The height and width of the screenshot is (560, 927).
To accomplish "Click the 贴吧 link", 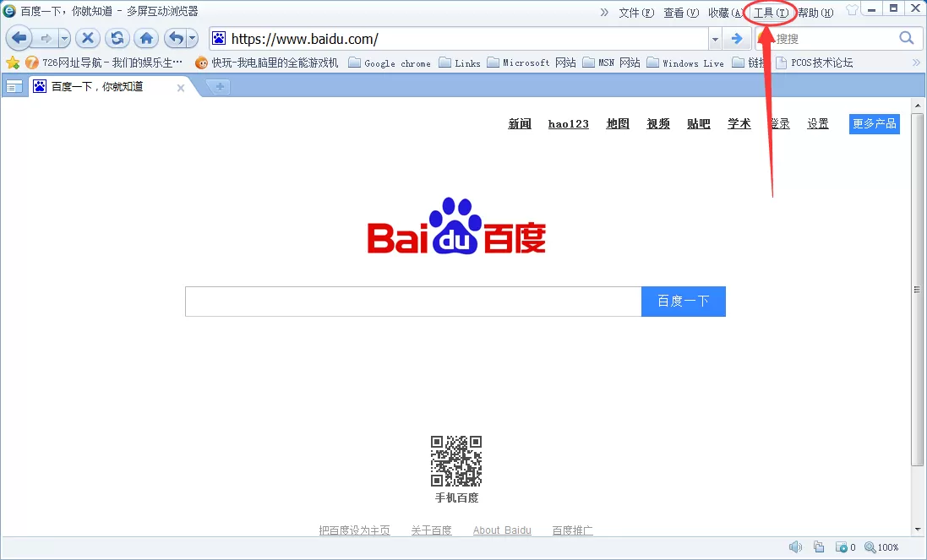I will coord(698,123).
